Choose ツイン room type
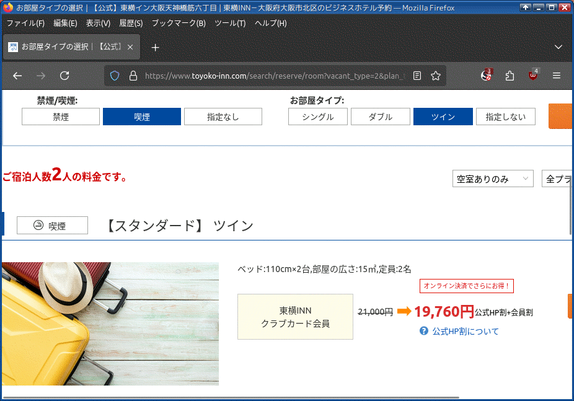This screenshot has height=401, width=574. point(443,117)
